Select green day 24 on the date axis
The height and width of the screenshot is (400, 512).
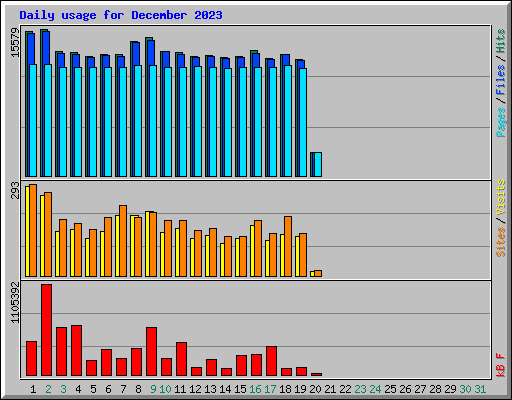375,389
